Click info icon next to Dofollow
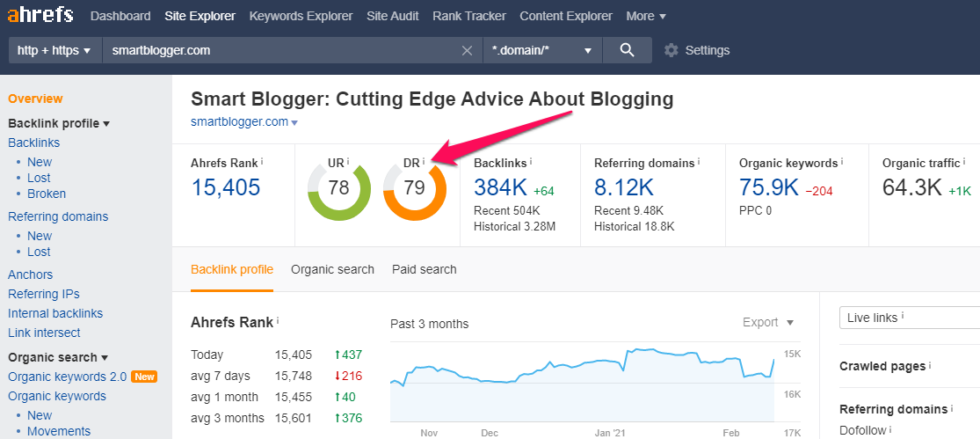 (x=891, y=429)
